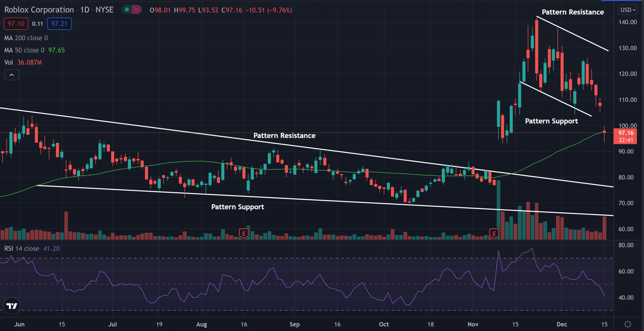Click the change value −10.51 (−9.76%)
The width and height of the screenshot is (644, 331).
tap(269, 10)
